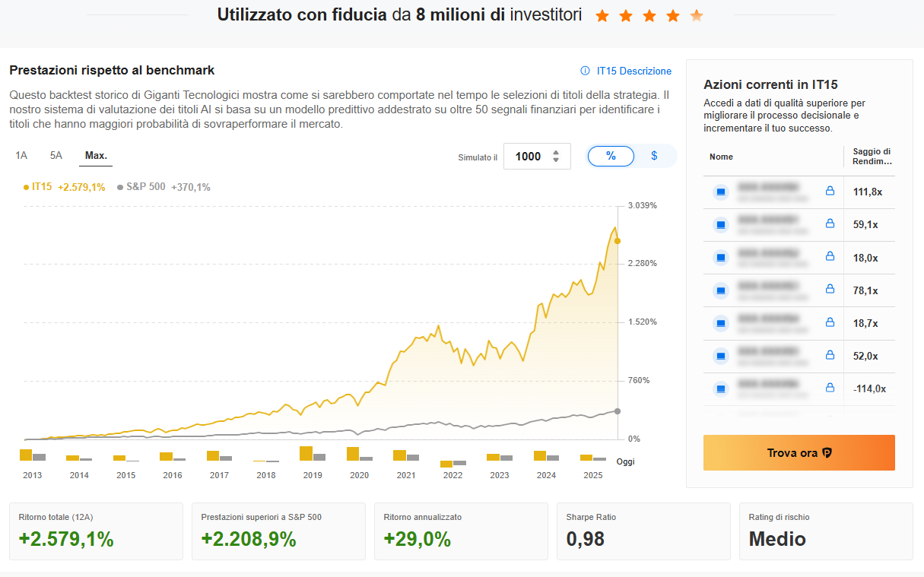Screen dimensions: 924x577
Task: Decrease the simulated amount with down arrow
Action: (556, 160)
